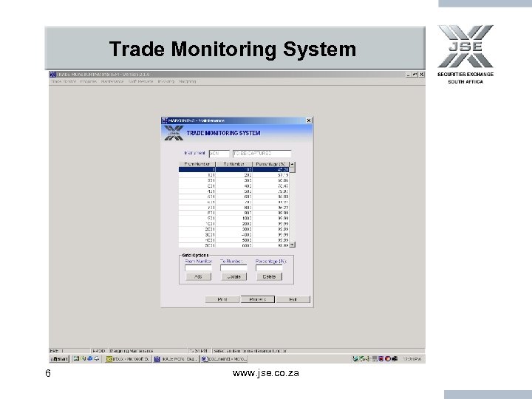Open the Maintenance menu
The image size is (532, 399).
point(112,82)
